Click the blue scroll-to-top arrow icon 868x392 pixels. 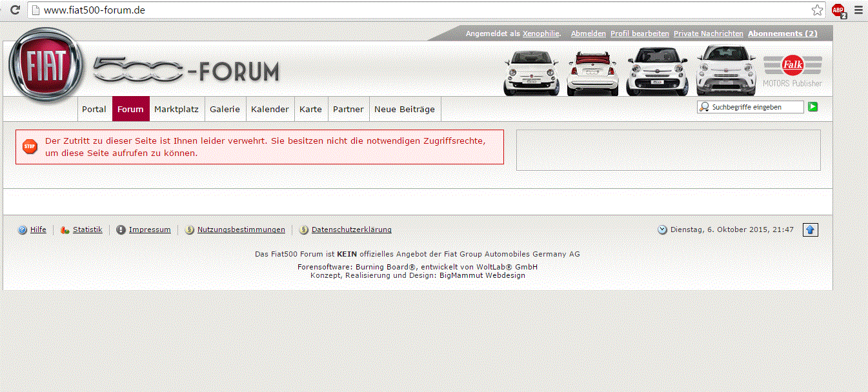[x=810, y=230]
